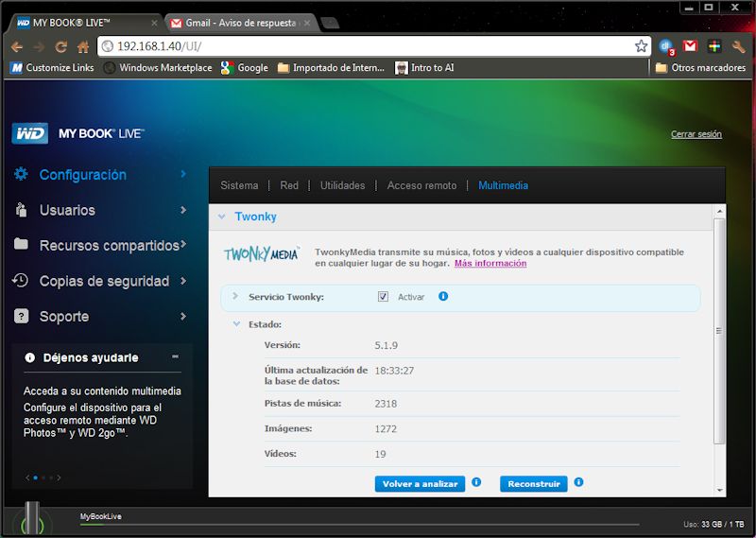Click the Reconstruir button

pyautogui.click(x=534, y=484)
